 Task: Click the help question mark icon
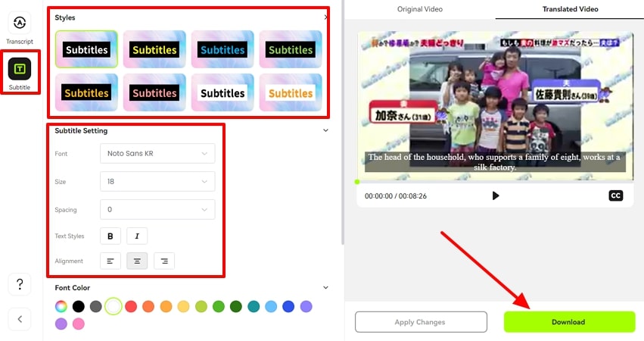20,284
